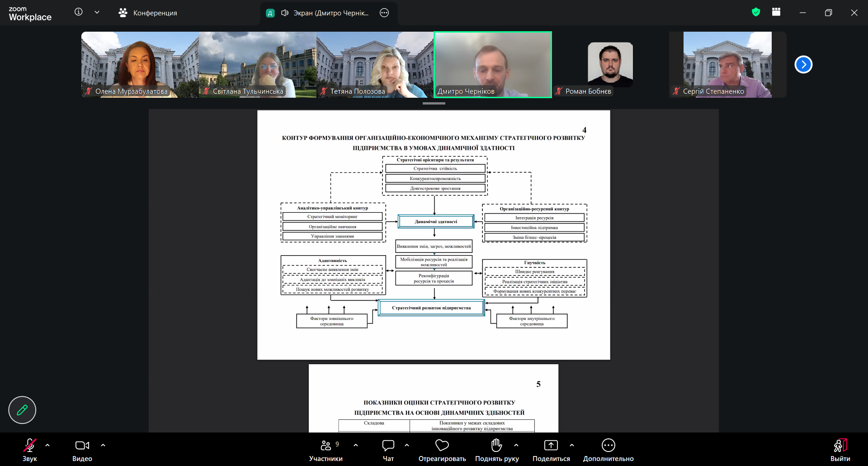Image resolution: width=868 pixels, height=466 pixels.
Task: Open the view layout grid icon
Action: click(x=776, y=12)
